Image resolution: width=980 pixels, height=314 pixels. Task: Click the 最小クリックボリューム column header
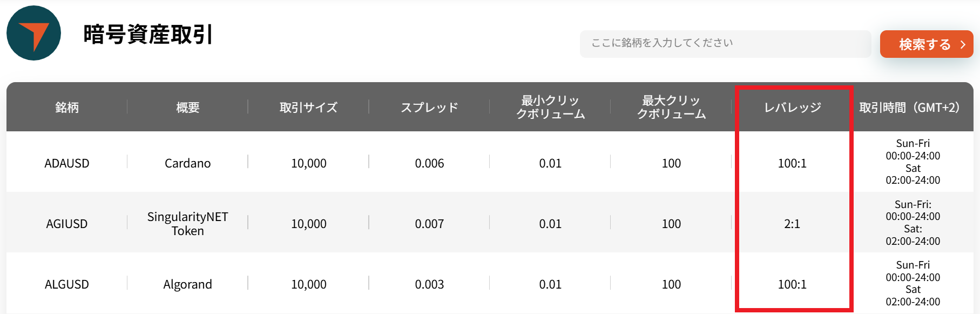(550, 107)
